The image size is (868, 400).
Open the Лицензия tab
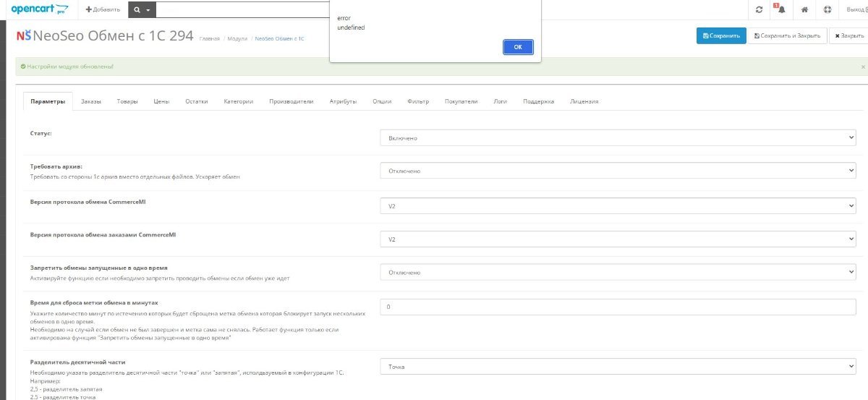coord(584,101)
